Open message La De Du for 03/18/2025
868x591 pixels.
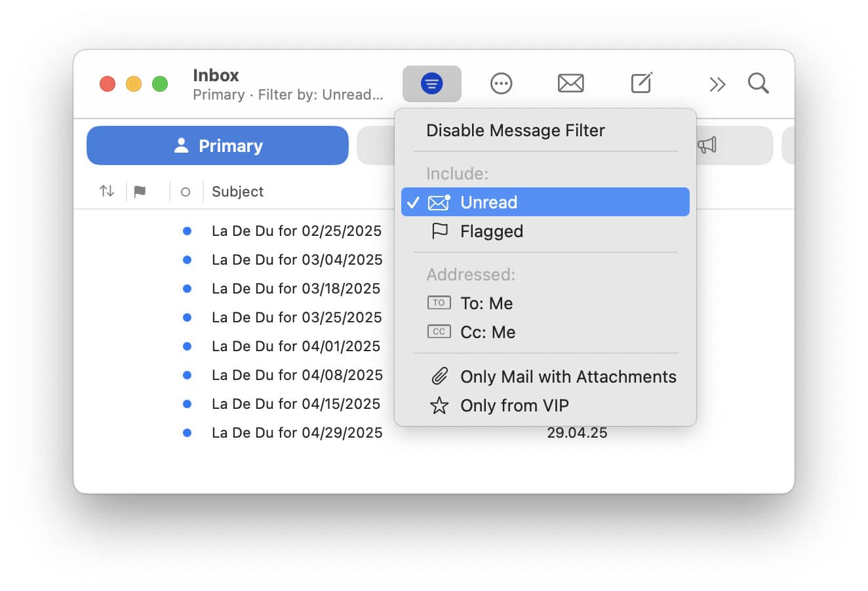click(296, 289)
